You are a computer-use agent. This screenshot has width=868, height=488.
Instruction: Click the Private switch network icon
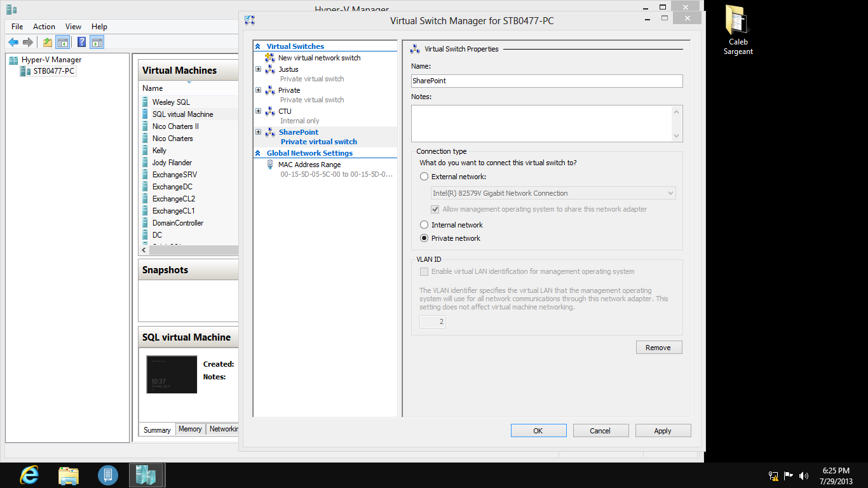[x=270, y=90]
